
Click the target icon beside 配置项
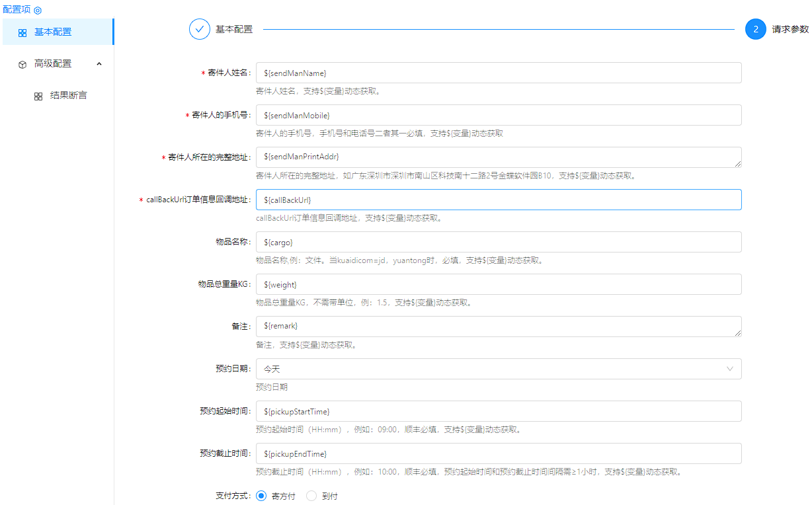coord(38,11)
